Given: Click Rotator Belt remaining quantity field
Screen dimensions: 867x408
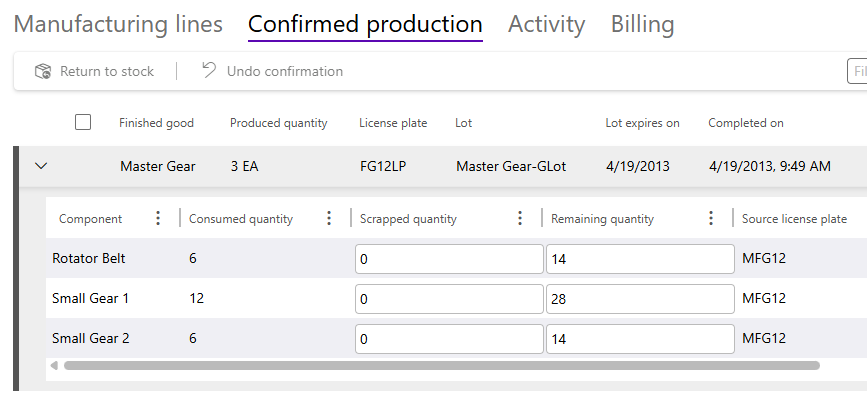Looking at the screenshot, I should click(x=639, y=259).
